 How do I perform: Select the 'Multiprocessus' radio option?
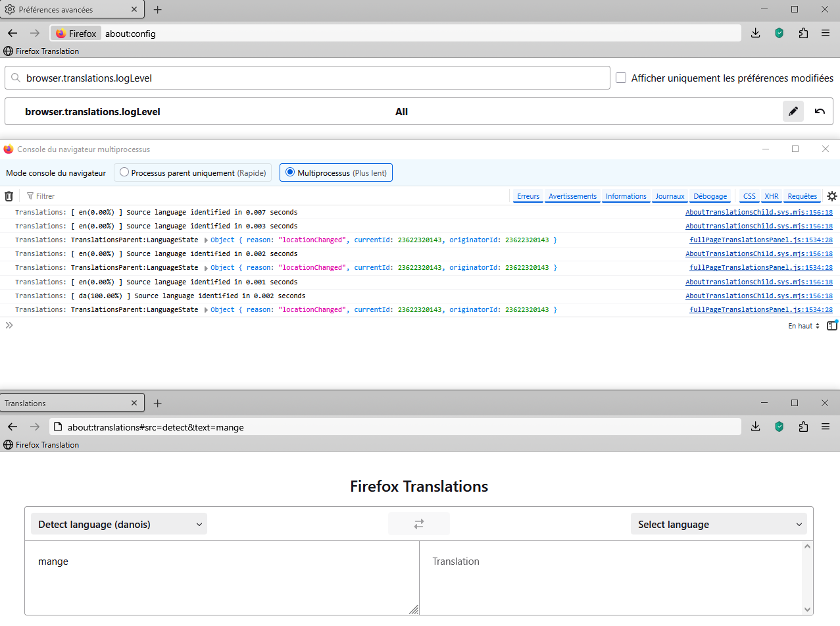(290, 172)
